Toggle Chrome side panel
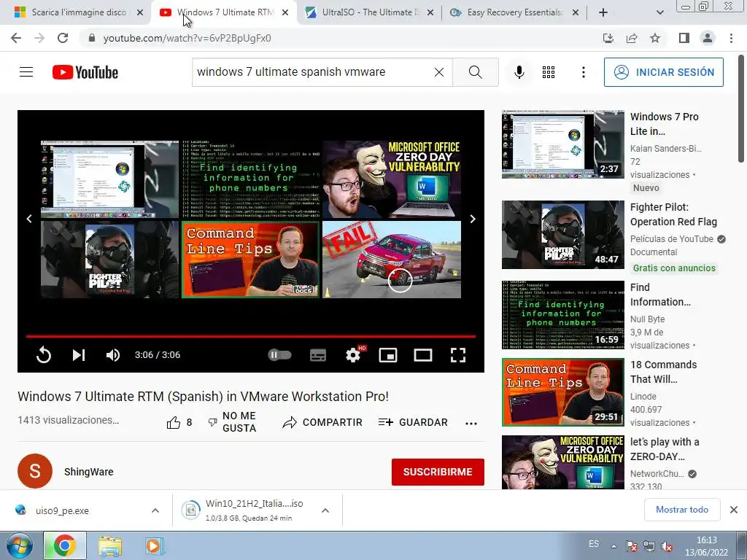The image size is (747, 560). 684,38
